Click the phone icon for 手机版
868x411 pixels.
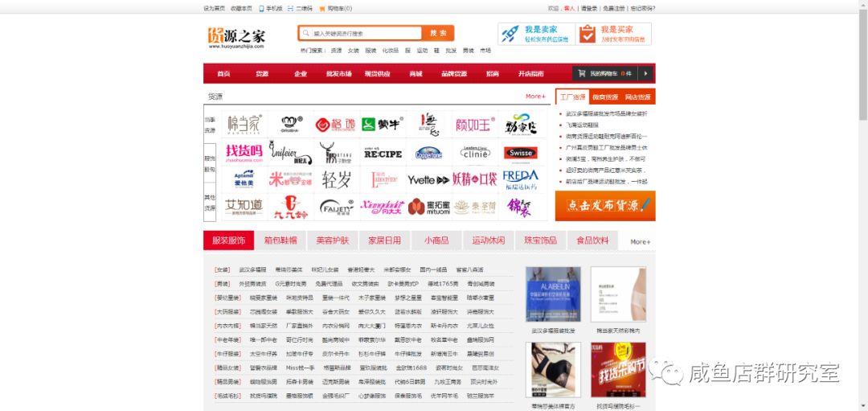[x=261, y=8]
